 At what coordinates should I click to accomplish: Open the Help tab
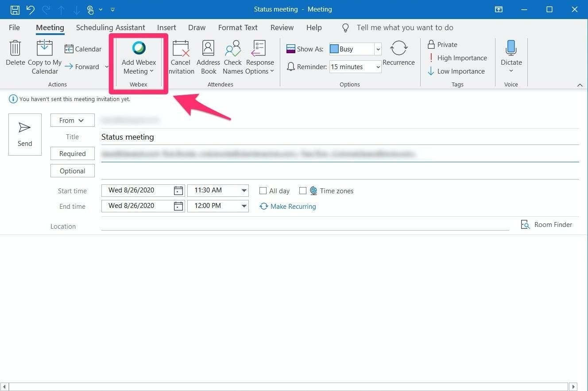[x=314, y=27]
